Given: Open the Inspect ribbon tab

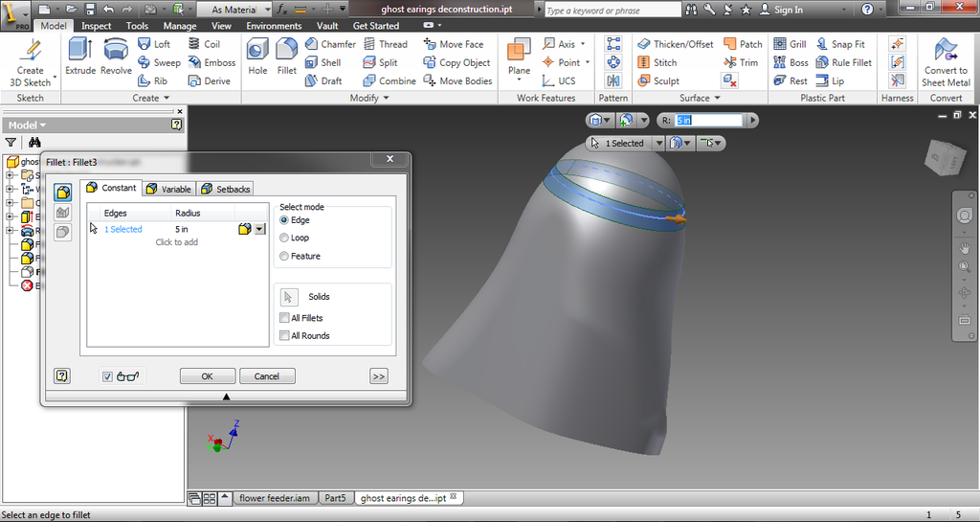Looking at the screenshot, I should [x=96, y=26].
